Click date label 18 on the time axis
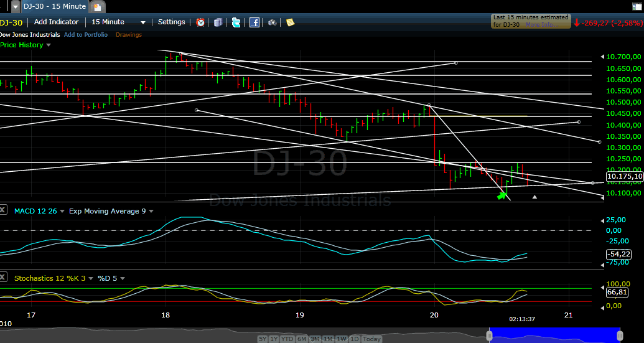 [x=166, y=315]
